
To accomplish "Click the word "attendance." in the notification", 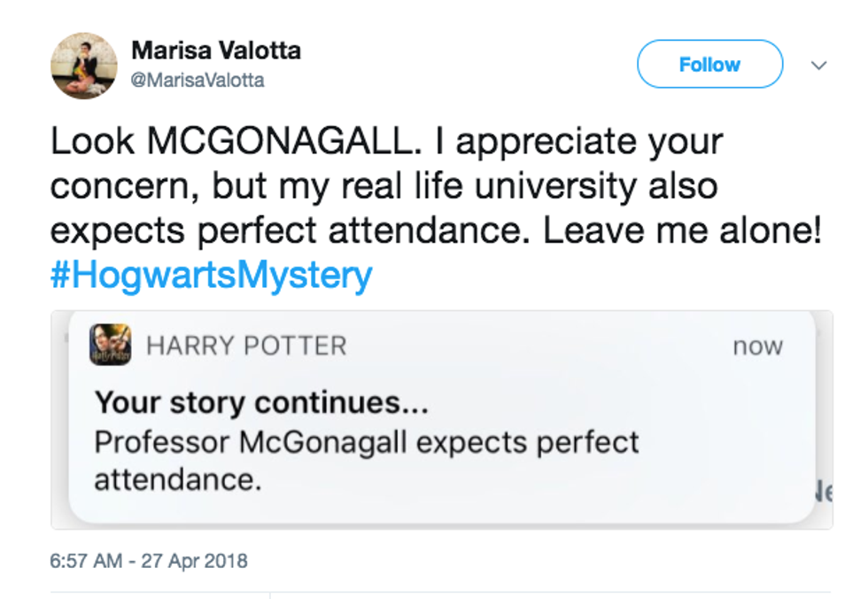I will pos(178,479).
